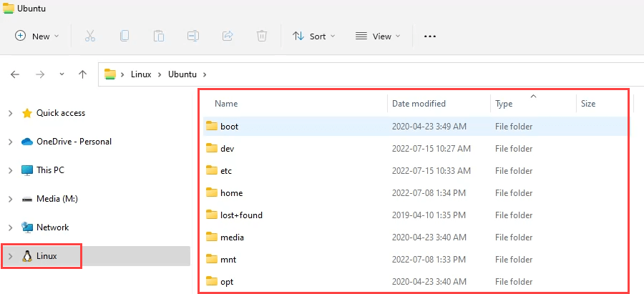Sort by the Date modified column
The image size is (644, 294).
click(x=419, y=104)
